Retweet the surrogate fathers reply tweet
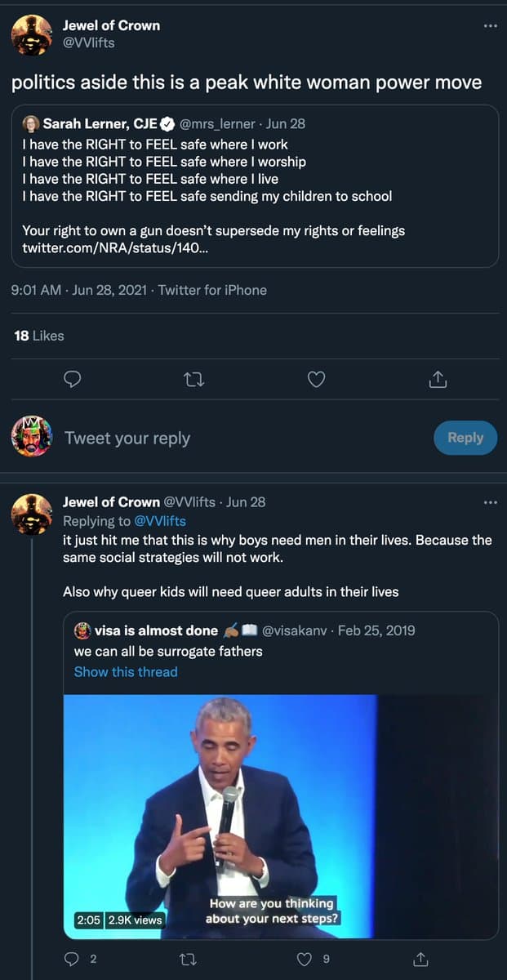507x980 pixels. (x=193, y=959)
